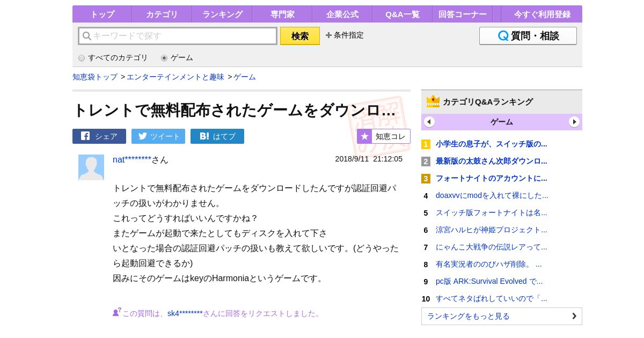Open ranking 10 すべてネタばれしていいので
Image resolution: width=644 pixels, height=338 pixels.
click(x=492, y=298)
